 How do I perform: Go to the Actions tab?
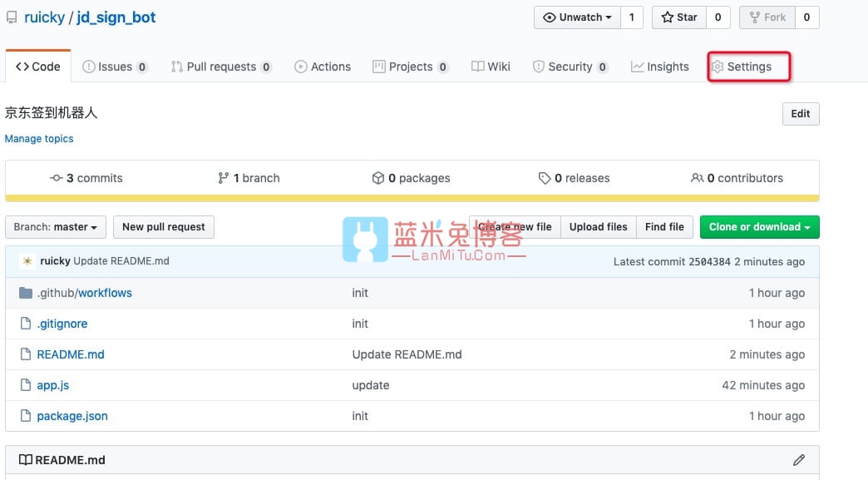(x=323, y=67)
